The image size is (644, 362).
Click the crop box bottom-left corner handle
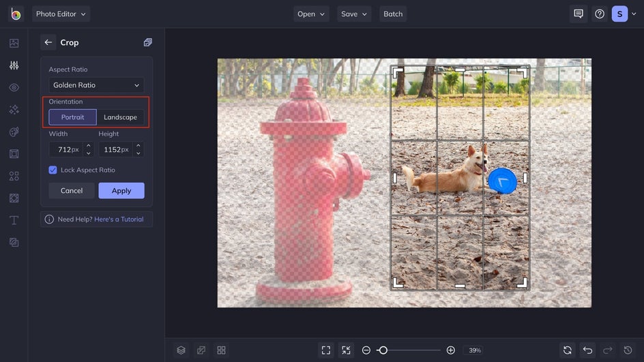(x=397, y=283)
